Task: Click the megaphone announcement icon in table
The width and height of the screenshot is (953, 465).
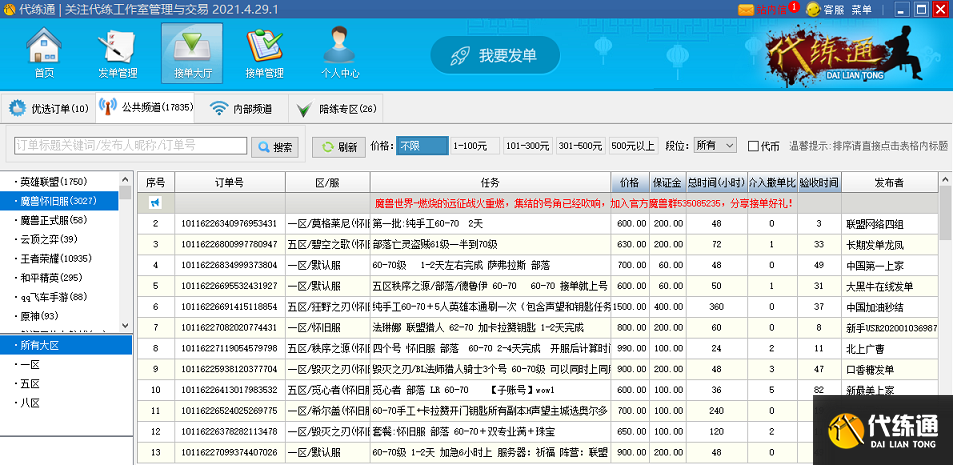Action: [x=155, y=202]
